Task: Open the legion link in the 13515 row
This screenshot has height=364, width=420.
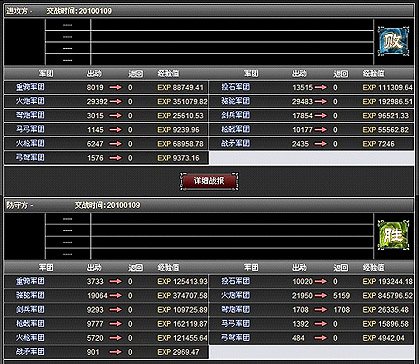Action: click(235, 87)
